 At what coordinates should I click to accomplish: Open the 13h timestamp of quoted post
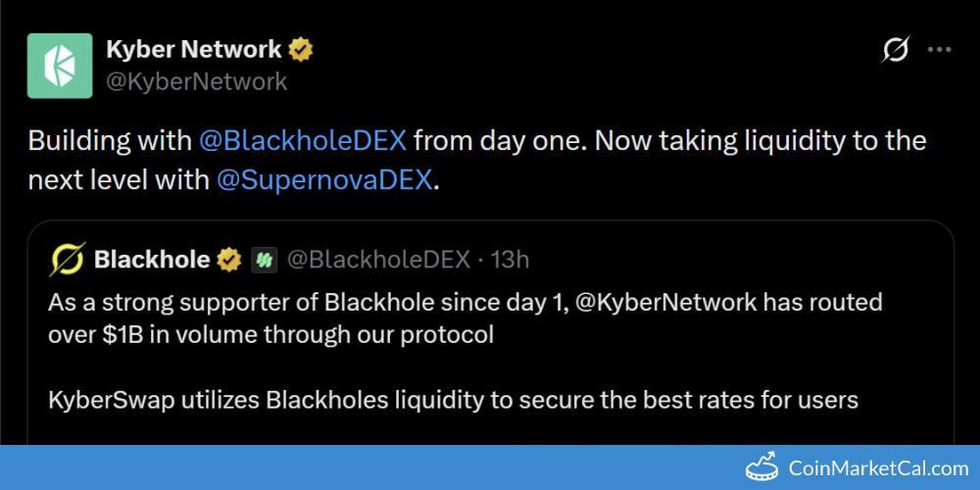click(x=510, y=260)
